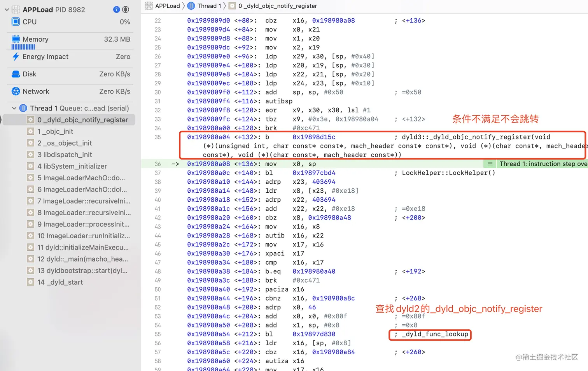Click the _dyld_func_lookup comment text

pyautogui.click(x=435, y=334)
